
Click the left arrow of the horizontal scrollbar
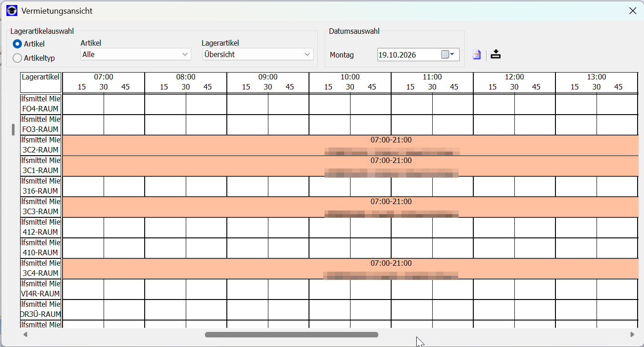click(26, 335)
